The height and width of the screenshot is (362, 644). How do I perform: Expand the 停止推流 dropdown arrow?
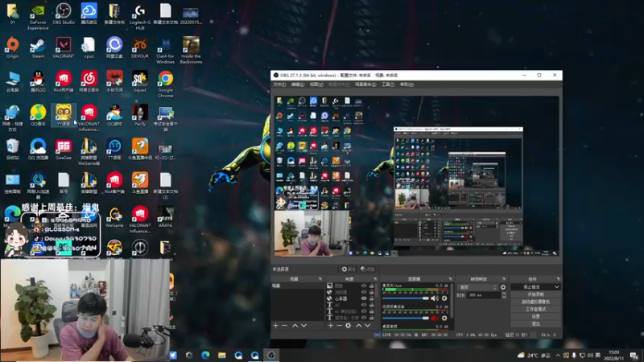point(556,287)
